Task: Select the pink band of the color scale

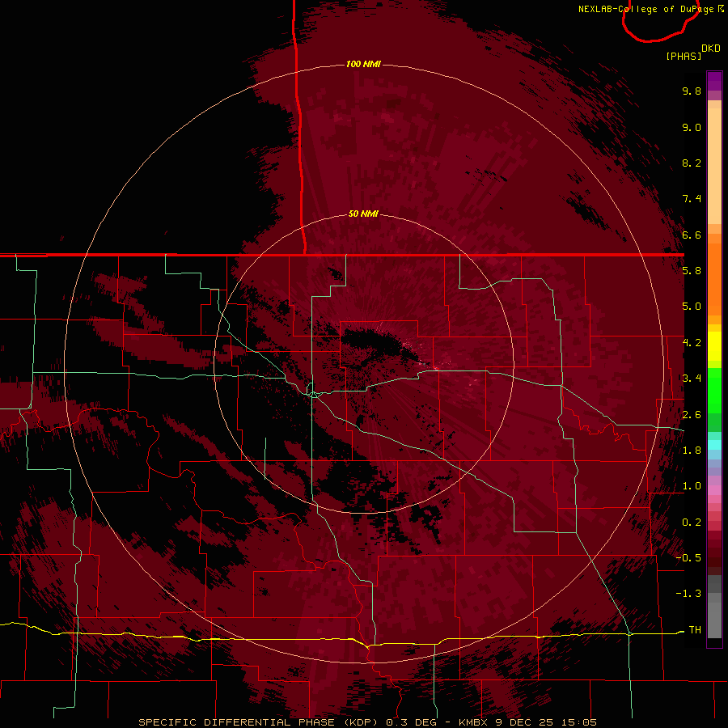Action: pyautogui.click(x=714, y=490)
